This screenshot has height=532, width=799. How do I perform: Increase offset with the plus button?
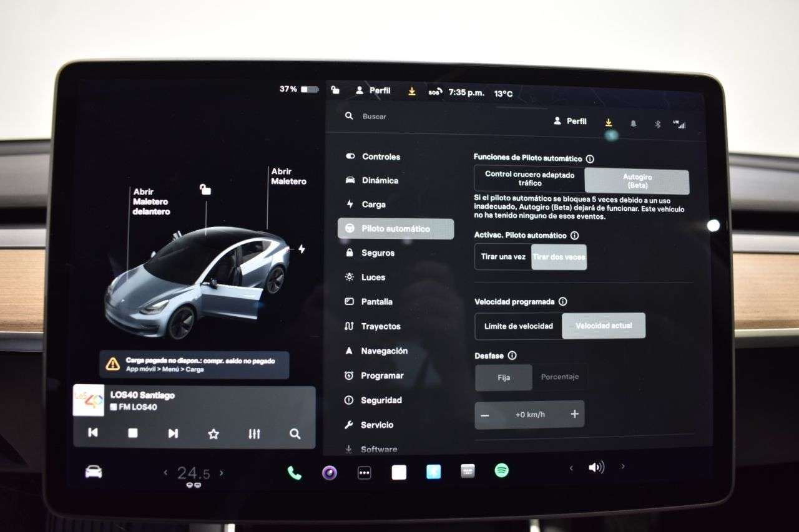pyautogui.click(x=574, y=414)
